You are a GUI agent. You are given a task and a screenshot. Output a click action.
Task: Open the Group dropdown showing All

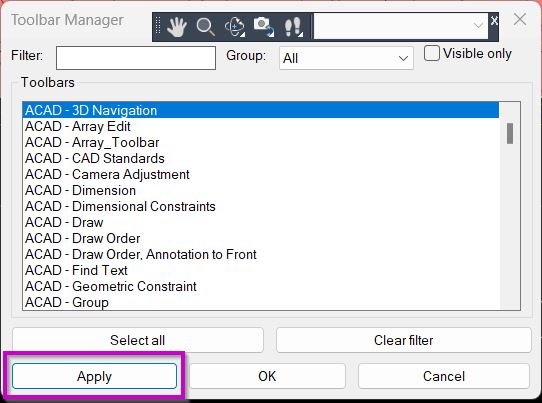click(346, 58)
